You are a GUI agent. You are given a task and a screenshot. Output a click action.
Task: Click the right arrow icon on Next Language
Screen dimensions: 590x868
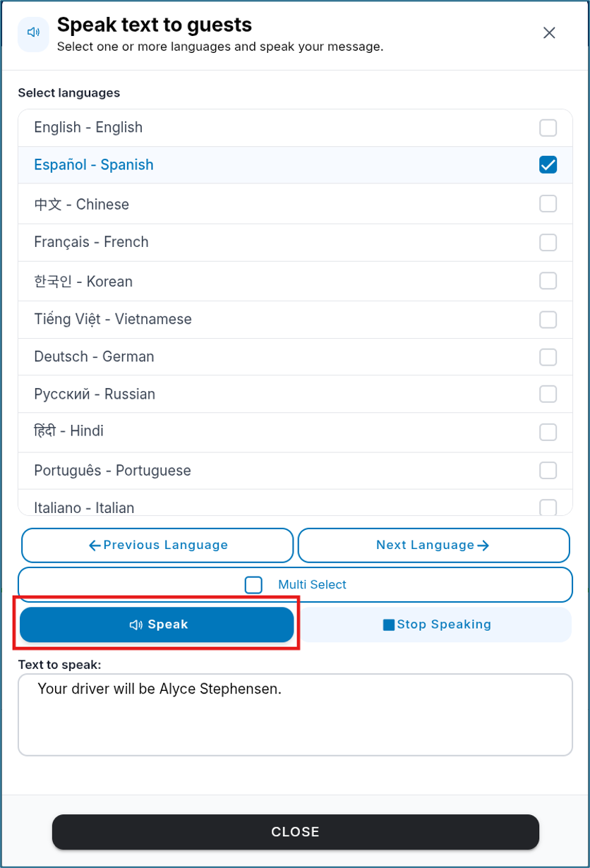click(x=483, y=545)
